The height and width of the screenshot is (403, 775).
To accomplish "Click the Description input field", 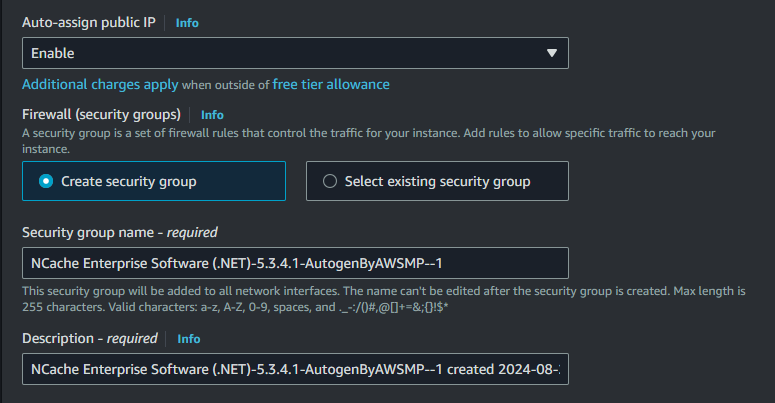I will coord(295,369).
